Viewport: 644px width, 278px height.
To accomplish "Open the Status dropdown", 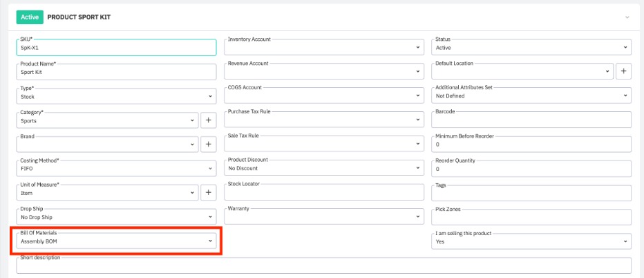I will pos(531,47).
